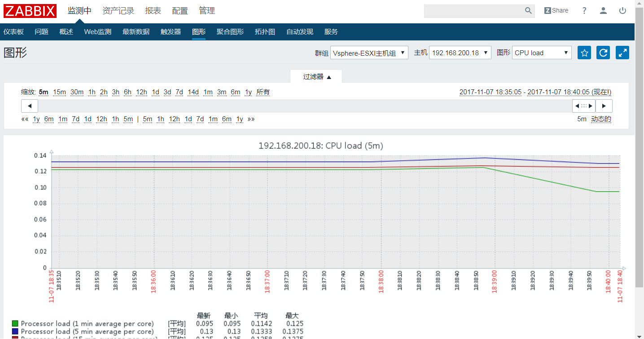Viewport: 644px width, 339px height.
Task: Click the 5m period label beside 动态的
Action: (x=582, y=119)
